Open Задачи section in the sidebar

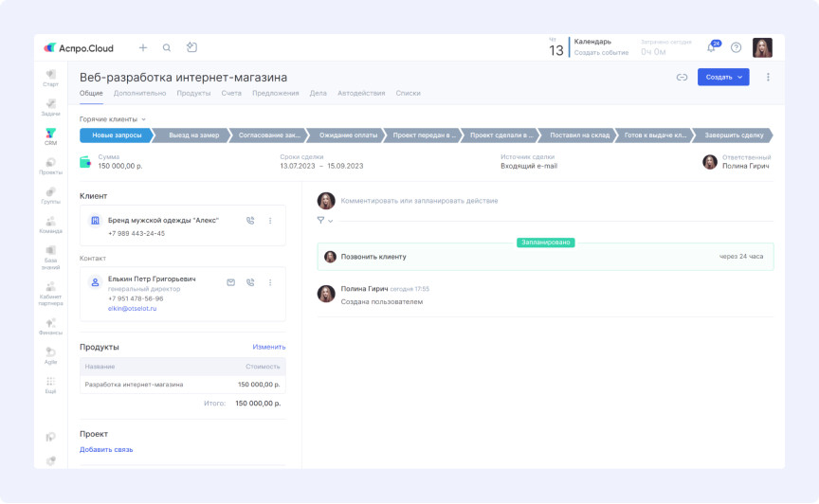[50, 107]
